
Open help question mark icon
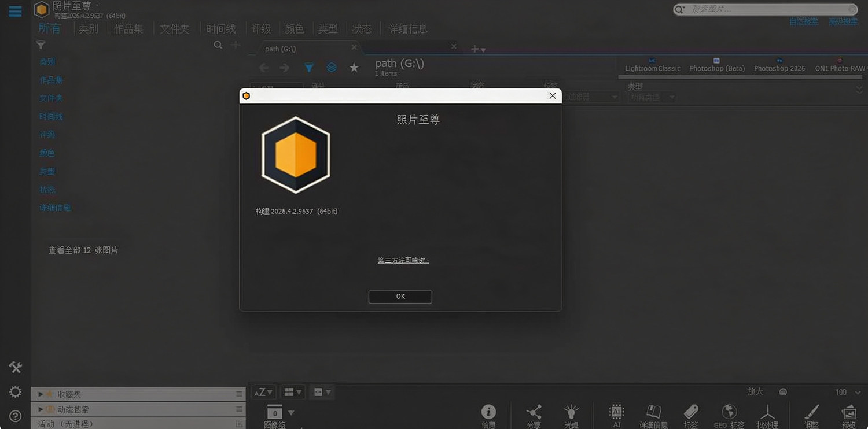pyautogui.click(x=16, y=416)
